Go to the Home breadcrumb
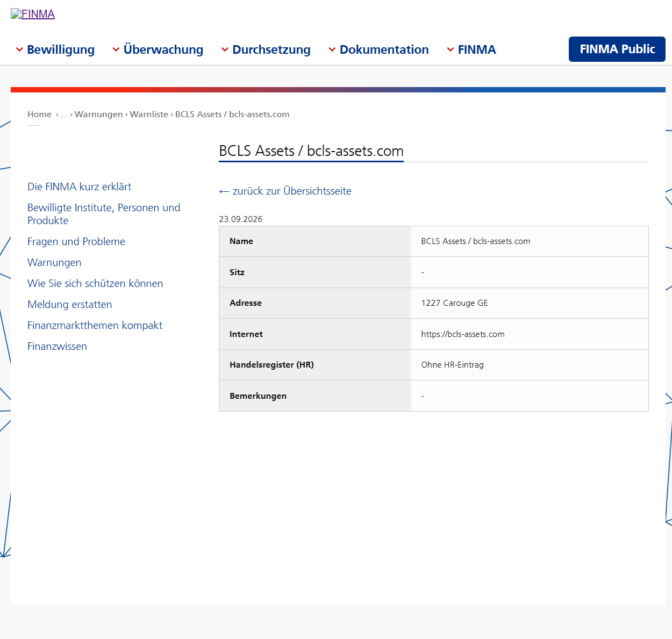Viewport: 672px width, 639px height. tap(39, 114)
